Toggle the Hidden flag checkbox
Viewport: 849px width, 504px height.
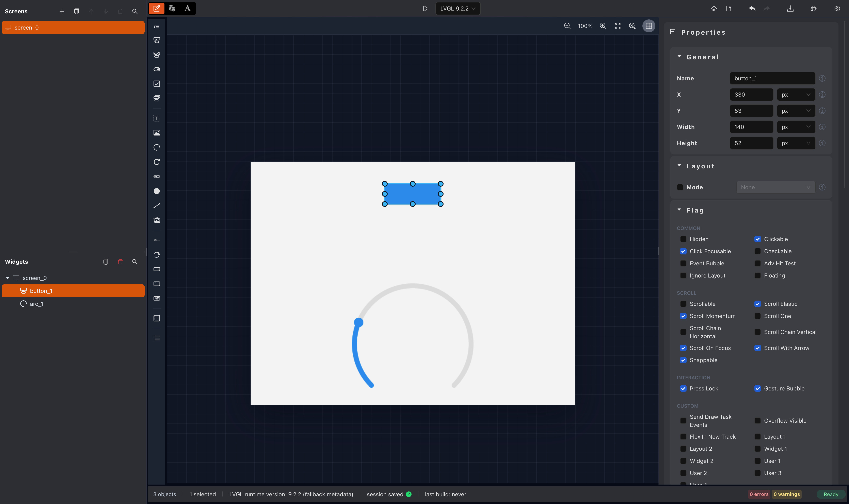(x=683, y=239)
